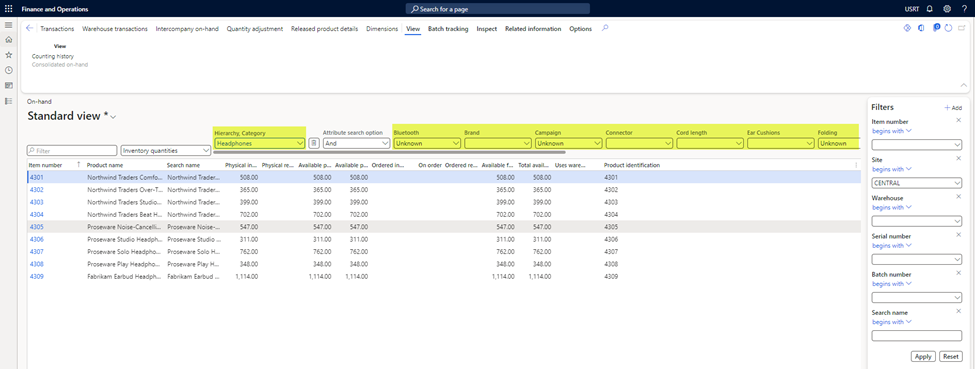Open the Power Apps icon in action pane
Viewport: 975px width, 369px height.
(907, 28)
